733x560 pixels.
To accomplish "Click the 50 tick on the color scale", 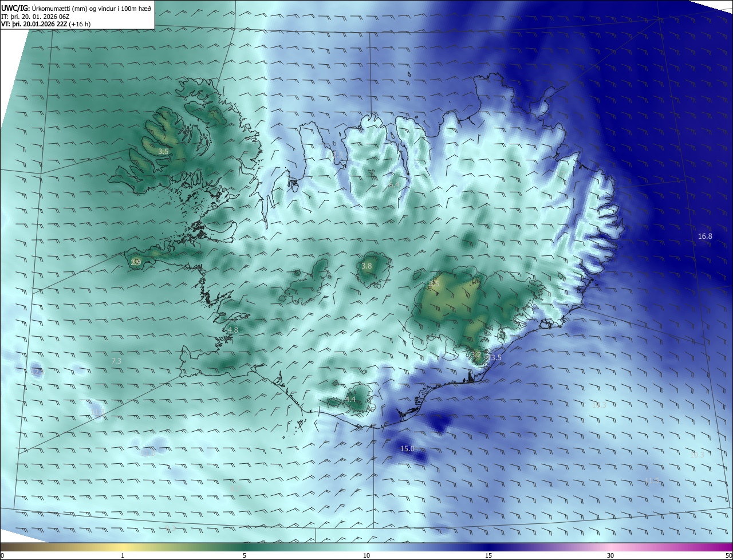I will coord(728,555).
